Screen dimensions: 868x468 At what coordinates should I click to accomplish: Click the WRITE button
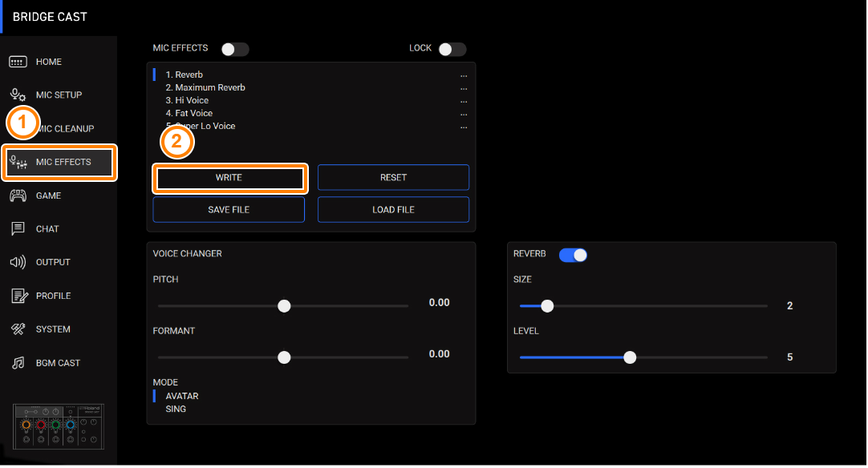[229, 178]
